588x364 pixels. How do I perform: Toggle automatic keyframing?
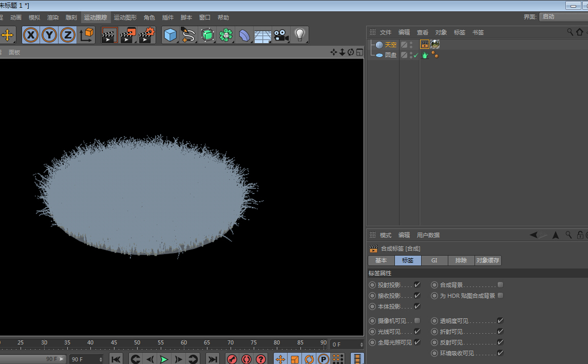click(x=246, y=359)
